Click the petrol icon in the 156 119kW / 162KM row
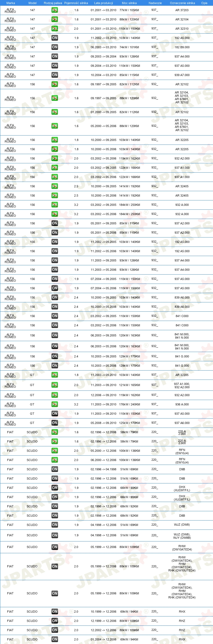The image size is (213, 644). click(55, 158)
